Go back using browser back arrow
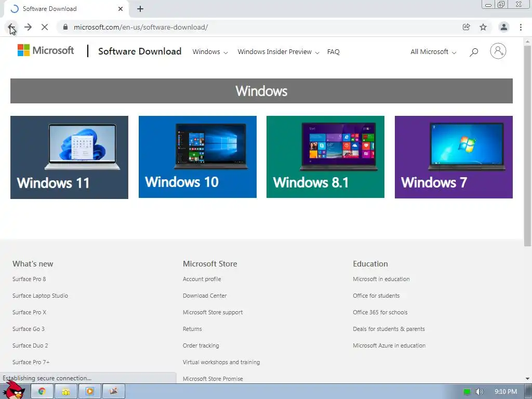532x399 pixels. point(11,27)
